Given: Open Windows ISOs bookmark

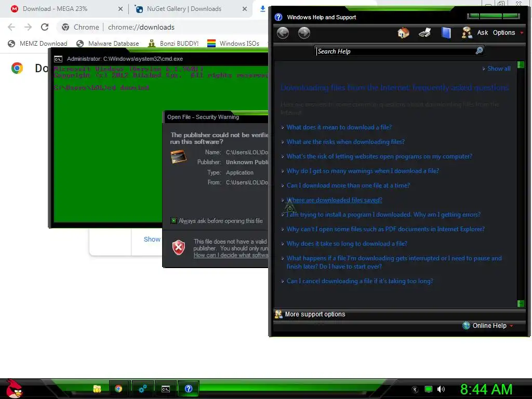Looking at the screenshot, I should click(233, 44).
